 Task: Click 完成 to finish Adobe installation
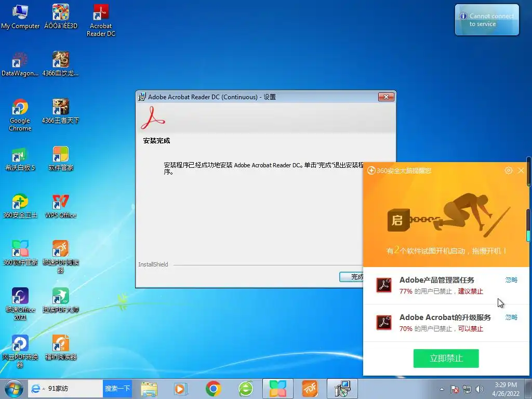point(352,277)
